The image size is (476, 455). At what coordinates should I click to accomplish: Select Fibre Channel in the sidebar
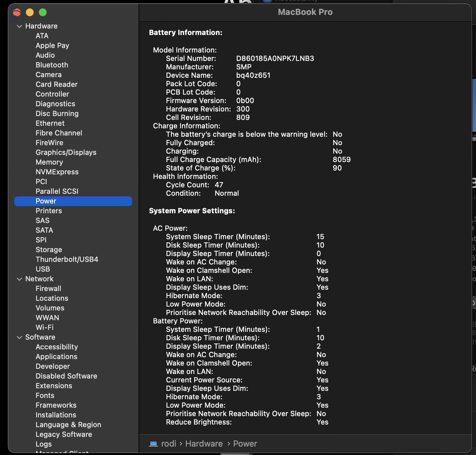[x=59, y=133]
